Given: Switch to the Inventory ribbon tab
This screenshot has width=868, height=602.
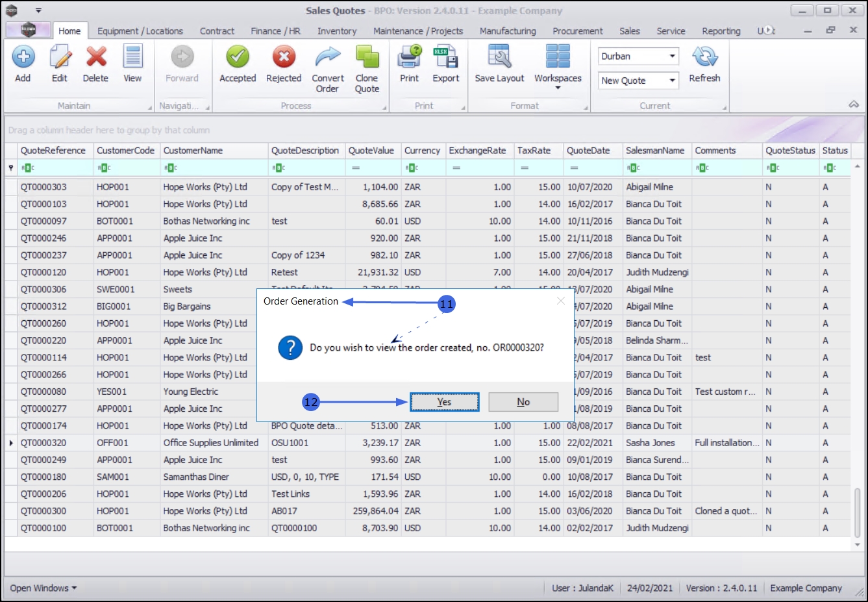Looking at the screenshot, I should (336, 31).
